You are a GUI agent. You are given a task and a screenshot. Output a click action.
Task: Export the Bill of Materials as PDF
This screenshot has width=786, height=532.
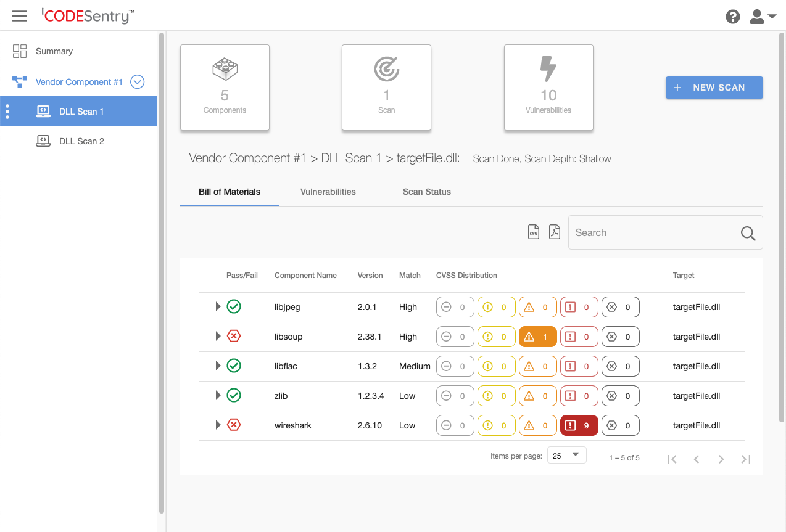[554, 231]
